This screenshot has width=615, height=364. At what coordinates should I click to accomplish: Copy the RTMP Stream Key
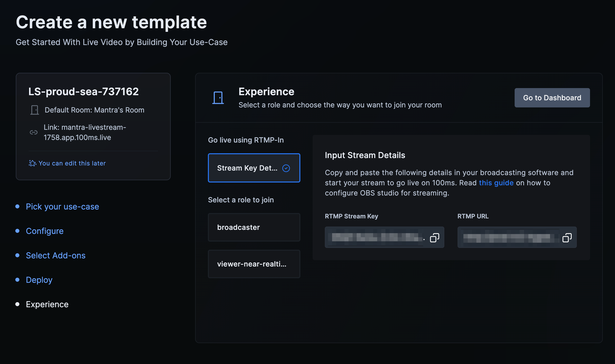pyautogui.click(x=434, y=237)
